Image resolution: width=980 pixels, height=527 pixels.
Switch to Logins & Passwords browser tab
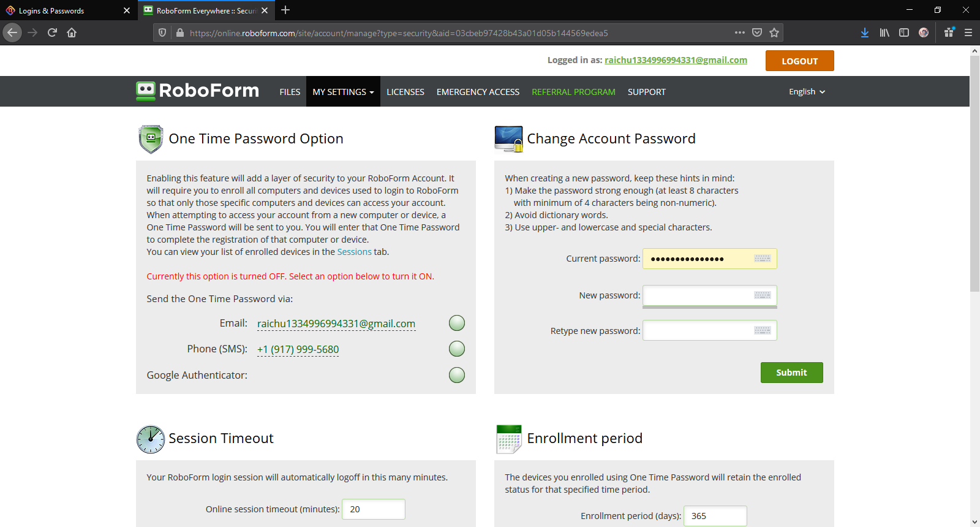coord(67,10)
